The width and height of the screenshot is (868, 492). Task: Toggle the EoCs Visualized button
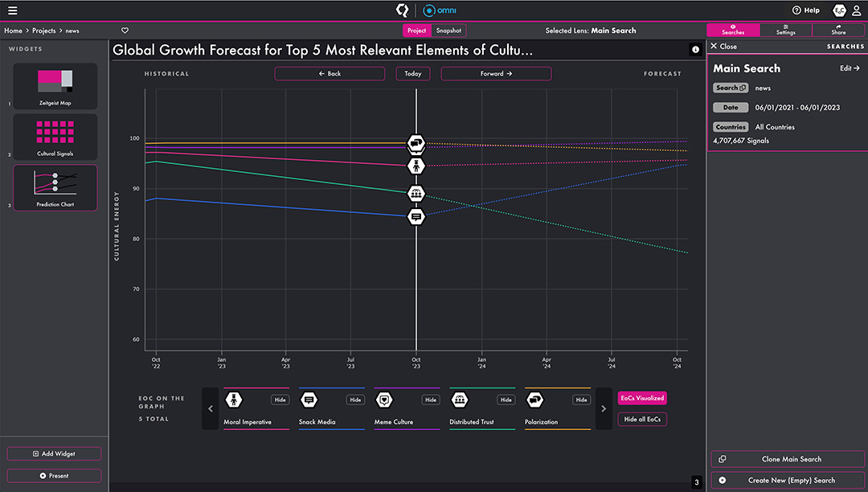click(642, 398)
